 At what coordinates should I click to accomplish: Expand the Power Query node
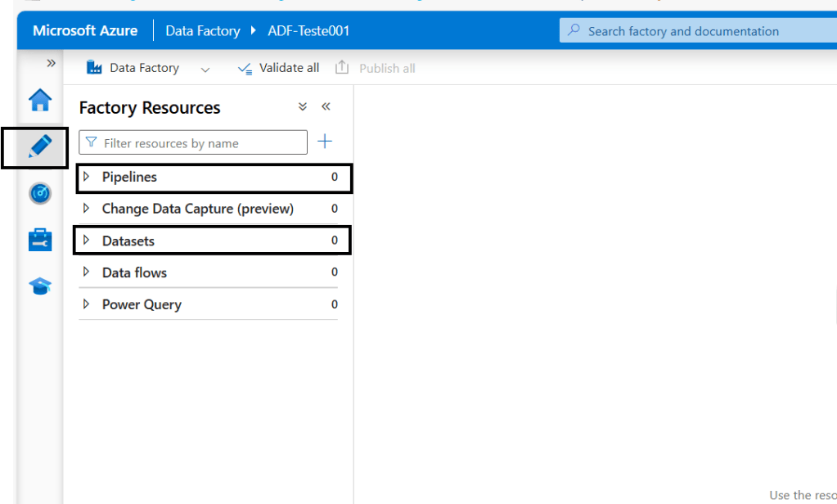(87, 304)
